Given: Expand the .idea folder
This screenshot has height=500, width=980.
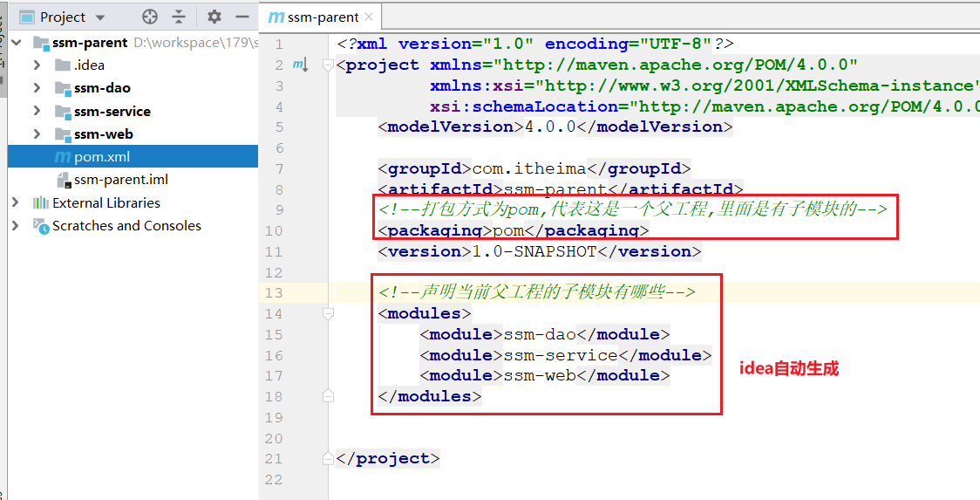Looking at the screenshot, I should (x=37, y=65).
